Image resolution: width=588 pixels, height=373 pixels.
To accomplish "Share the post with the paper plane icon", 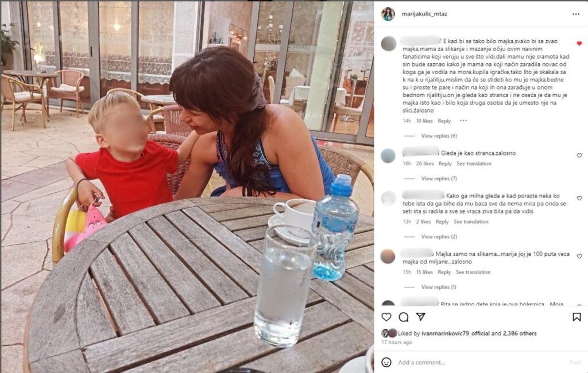I will [x=421, y=317].
